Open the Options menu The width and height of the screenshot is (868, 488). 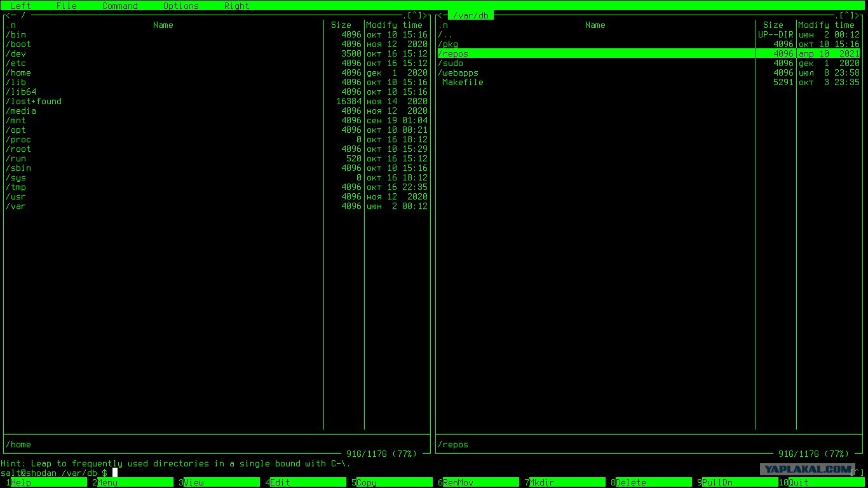click(180, 6)
